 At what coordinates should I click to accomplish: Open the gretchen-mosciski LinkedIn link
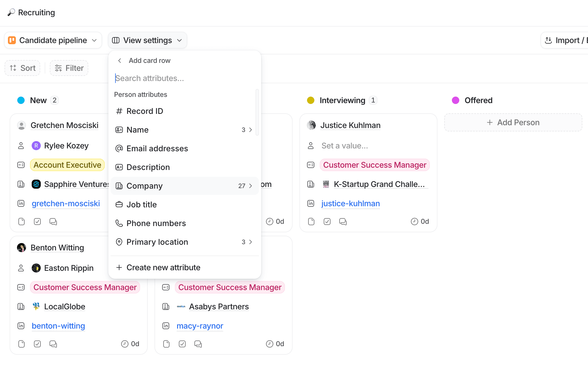pyautogui.click(x=66, y=203)
